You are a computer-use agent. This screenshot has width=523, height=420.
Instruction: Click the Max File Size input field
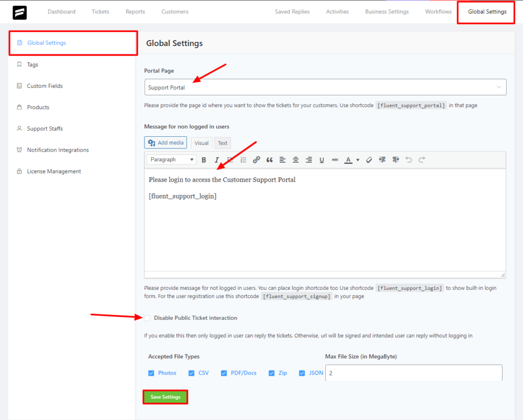[x=414, y=373]
